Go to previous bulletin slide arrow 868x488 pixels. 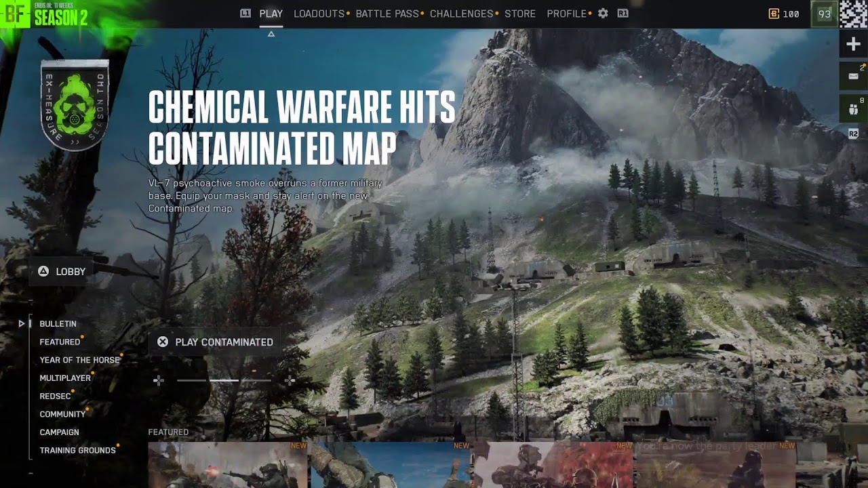(159, 381)
